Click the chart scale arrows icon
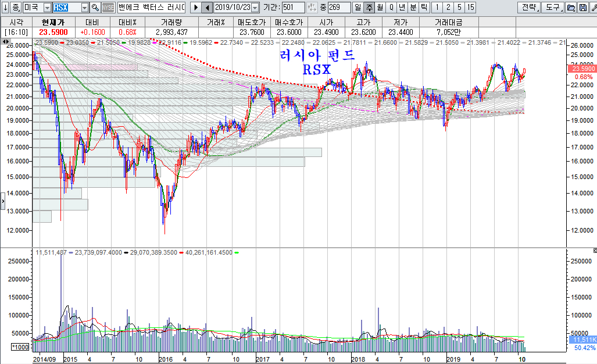597x364 pixels. click(312, 7)
